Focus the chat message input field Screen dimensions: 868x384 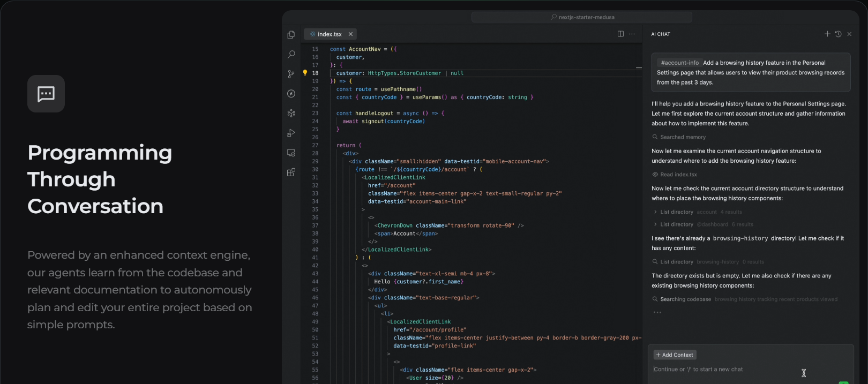point(723,370)
